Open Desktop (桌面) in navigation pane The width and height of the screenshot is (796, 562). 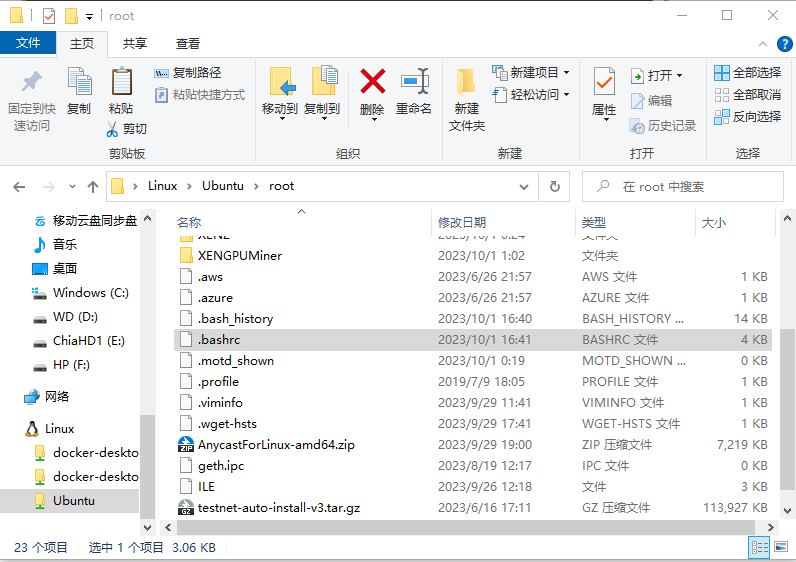[x=55, y=269]
